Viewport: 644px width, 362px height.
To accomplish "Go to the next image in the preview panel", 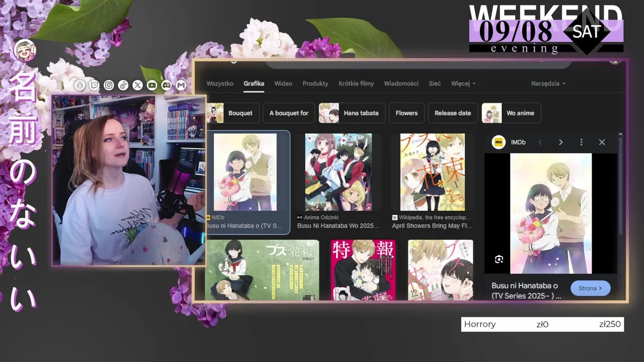I will [x=560, y=142].
